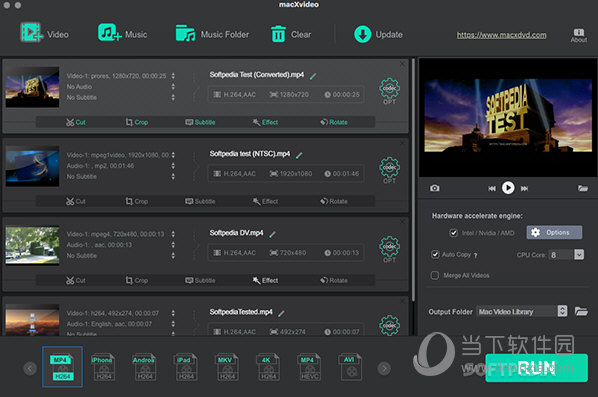The image size is (598, 397).
Task: Select the MKV H264 output profile
Action: coord(227,367)
